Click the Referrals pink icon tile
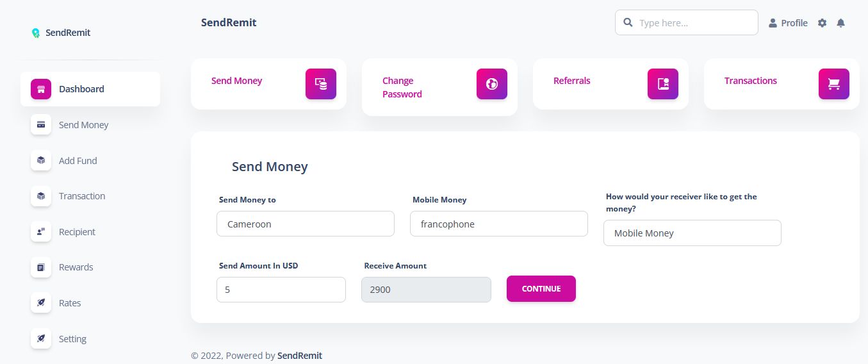This screenshot has height=364, width=868. point(663,84)
